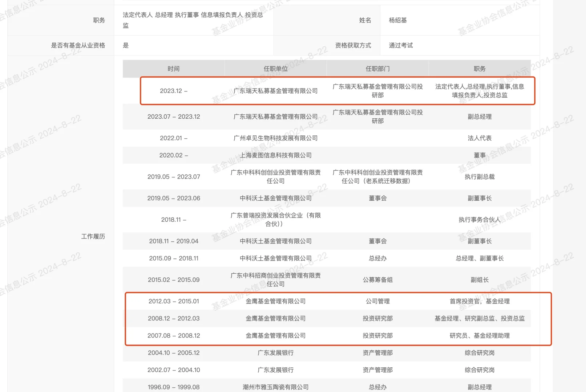The image size is (586, 392).
Task: Click date cell 2004.10 – 2005.12
Action: (x=174, y=352)
